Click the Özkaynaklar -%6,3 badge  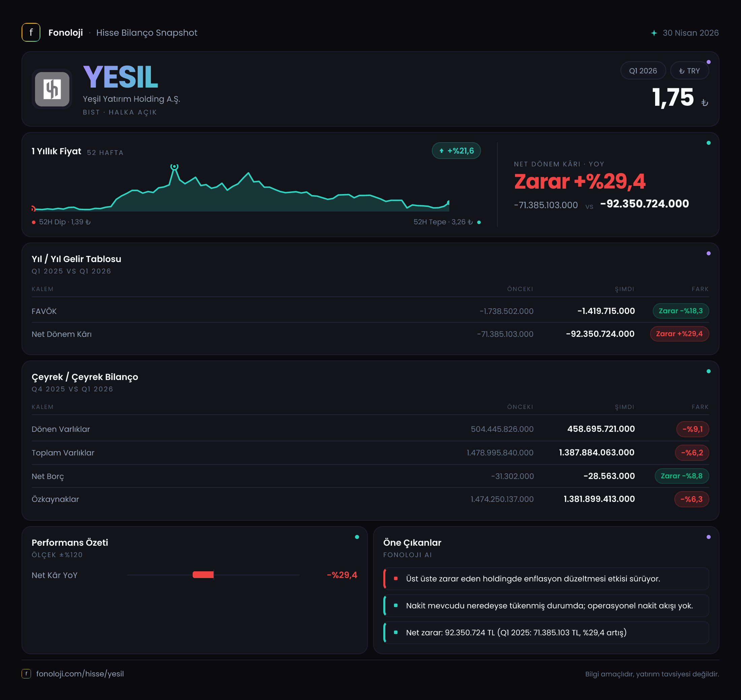[x=691, y=499]
